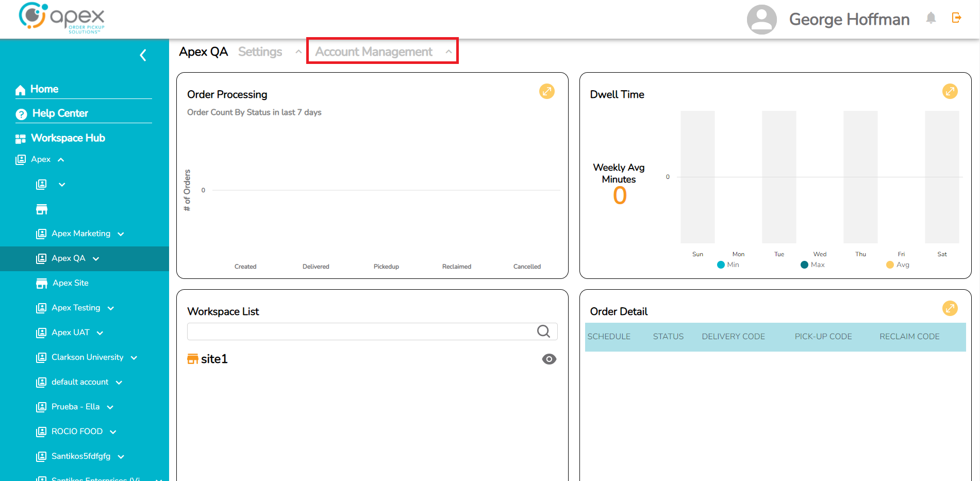Expand the Order Processing widget
This screenshot has width=980, height=481.
click(546, 91)
